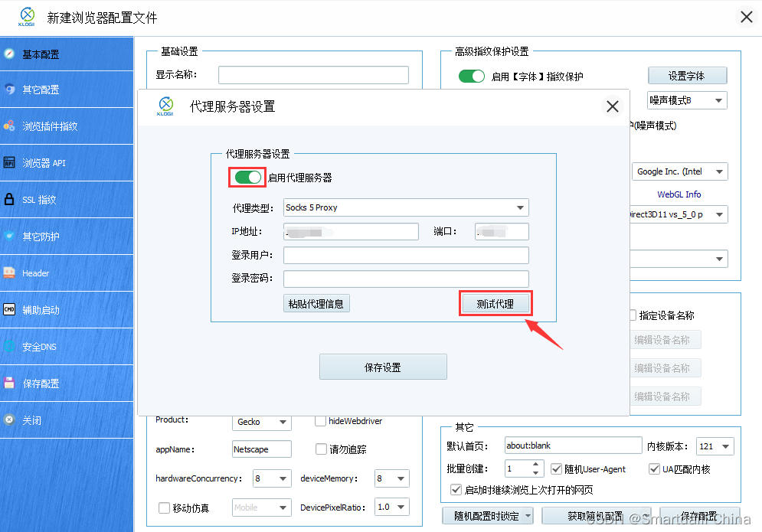
Task: Click the 测试代理 button
Action: (495, 303)
